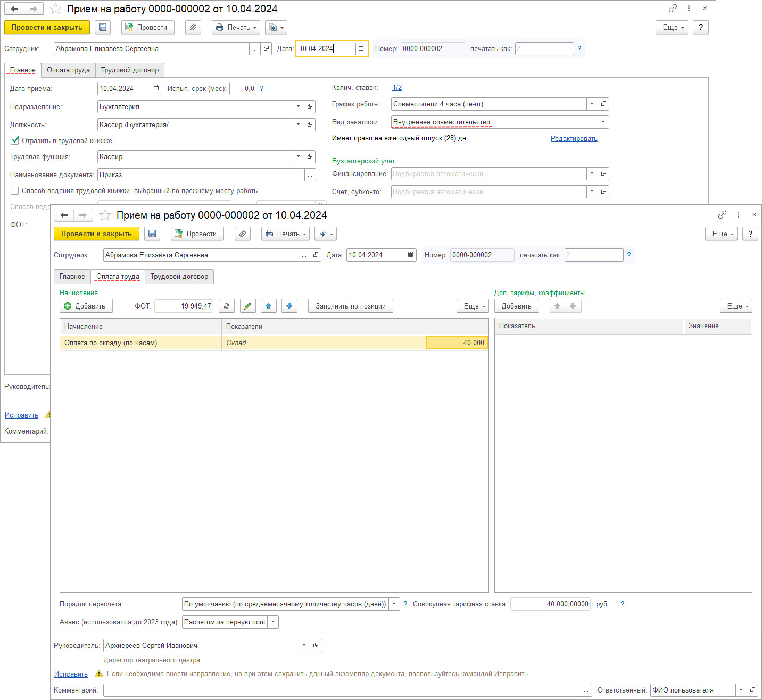Click help button in front window toolbar

pyautogui.click(x=750, y=234)
